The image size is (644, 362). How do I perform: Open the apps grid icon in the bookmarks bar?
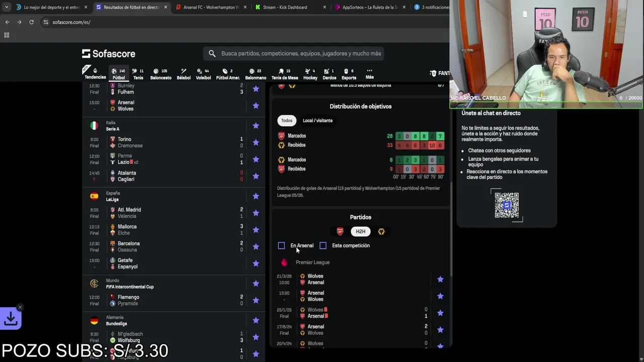7,35
